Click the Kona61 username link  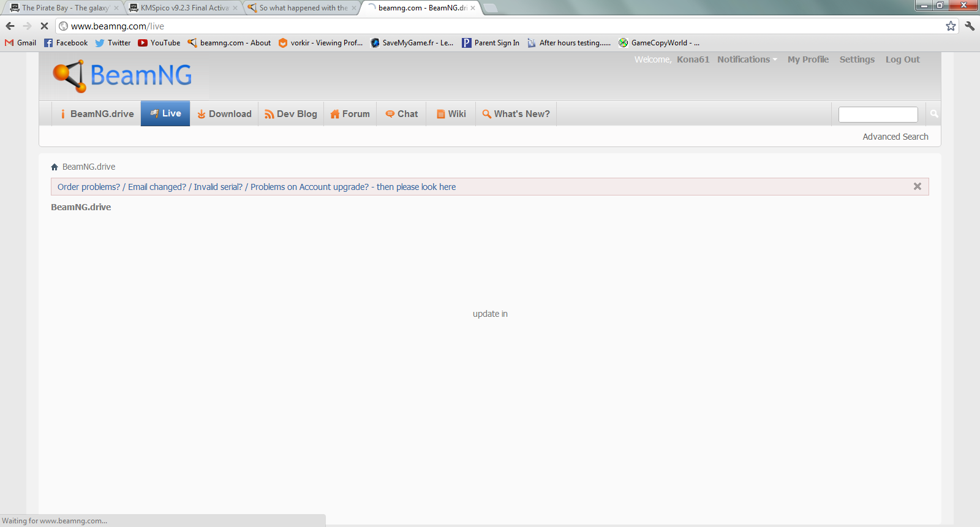[693, 59]
